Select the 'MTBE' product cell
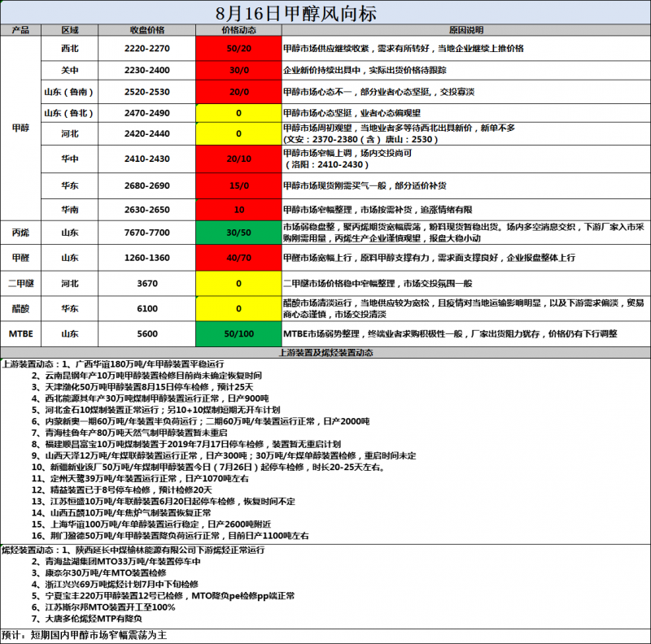651x644 pixels. (x=21, y=334)
